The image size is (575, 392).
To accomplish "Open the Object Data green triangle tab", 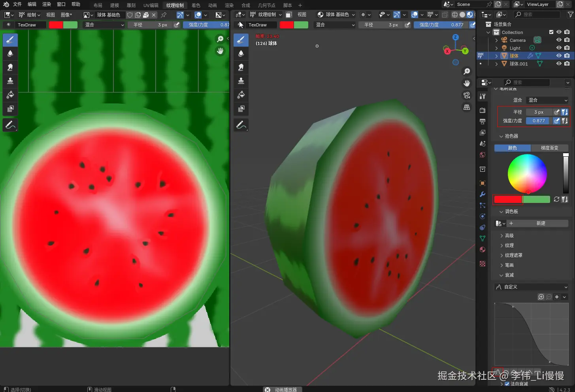I will tap(483, 238).
